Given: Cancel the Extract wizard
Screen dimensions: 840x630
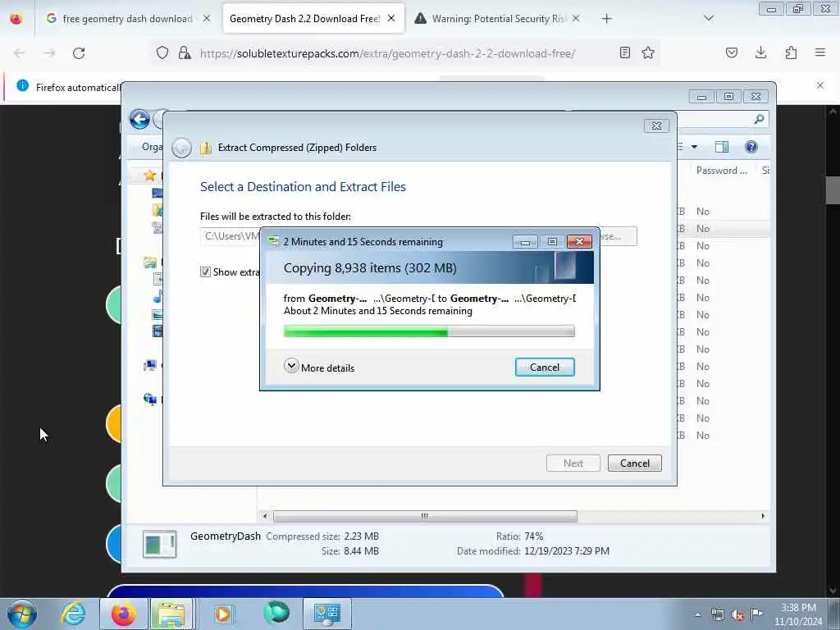Looking at the screenshot, I should [x=635, y=463].
